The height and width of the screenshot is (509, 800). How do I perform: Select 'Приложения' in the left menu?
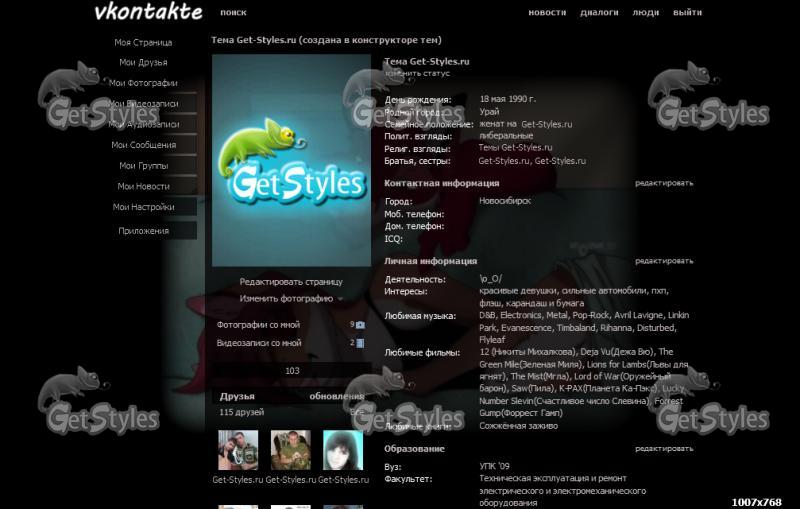[143, 231]
